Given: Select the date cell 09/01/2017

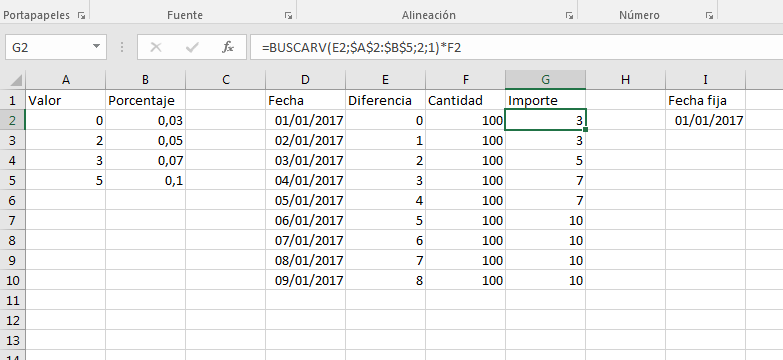Looking at the screenshot, I should point(305,280).
